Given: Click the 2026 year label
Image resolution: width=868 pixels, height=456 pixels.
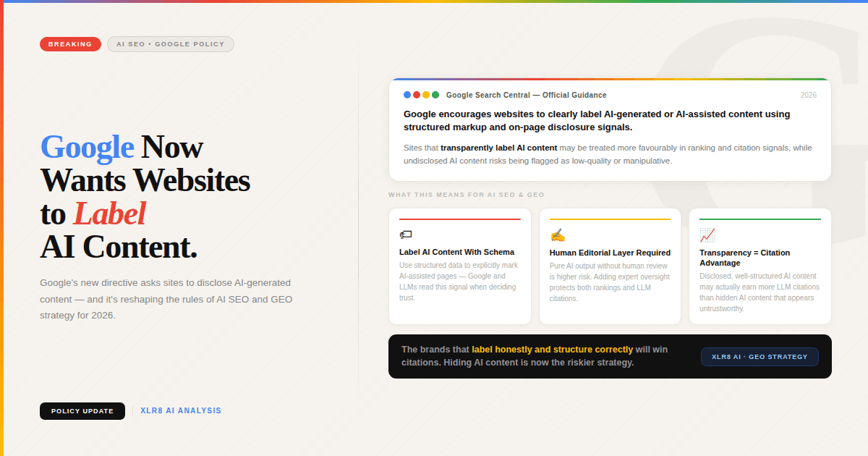Looking at the screenshot, I should point(809,96).
